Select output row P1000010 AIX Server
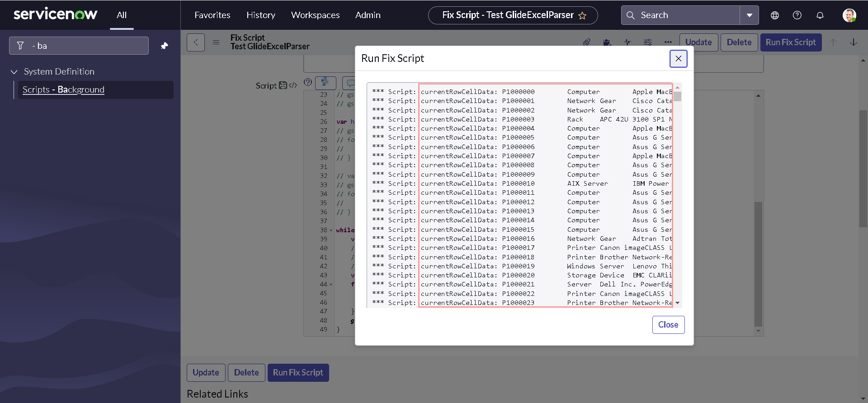Image resolution: width=868 pixels, height=403 pixels. (x=521, y=183)
